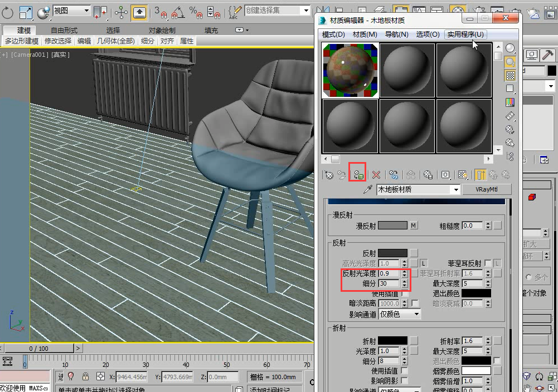This screenshot has height=392, width=558.
Task: Adjust the 粗糙度 spinner arrows
Action: pyautogui.click(x=488, y=226)
